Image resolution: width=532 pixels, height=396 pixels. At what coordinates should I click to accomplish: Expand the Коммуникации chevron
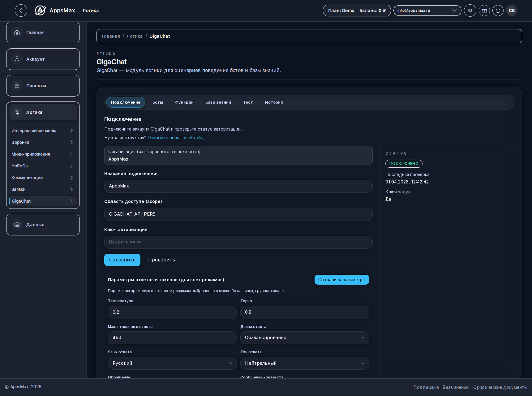tap(71, 178)
